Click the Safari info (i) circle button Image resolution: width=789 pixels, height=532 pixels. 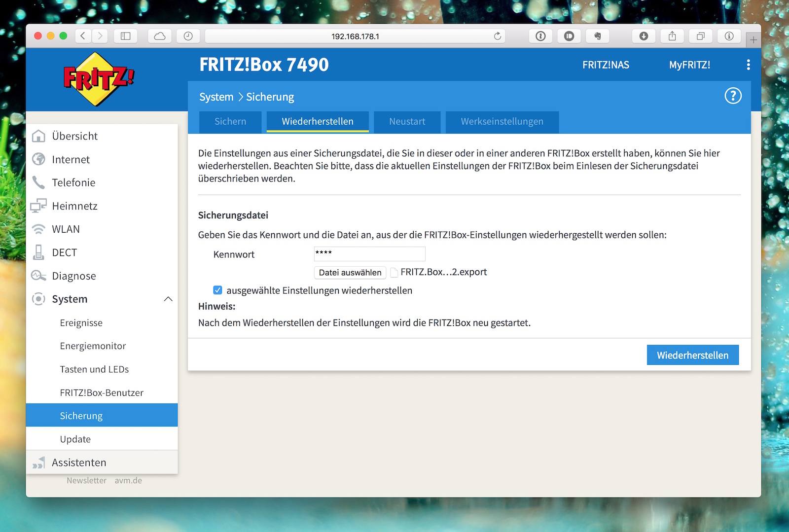(x=729, y=36)
